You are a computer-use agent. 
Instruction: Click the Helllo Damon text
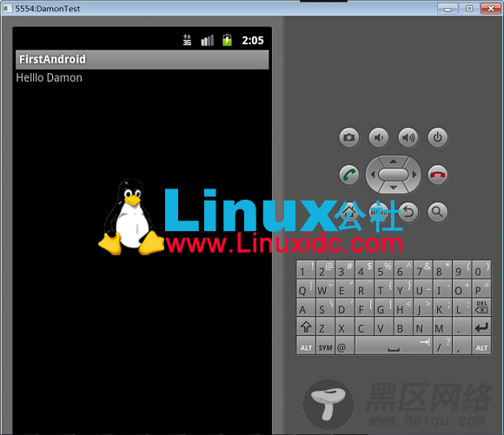[50, 78]
